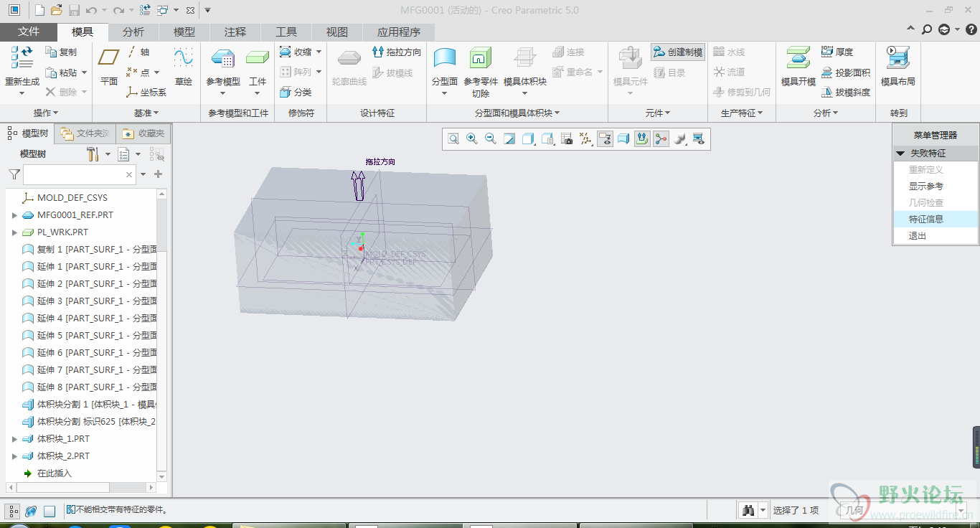Select the 平面 datum plane tool
The width and height of the screenshot is (980, 528).
pyautogui.click(x=109, y=66)
